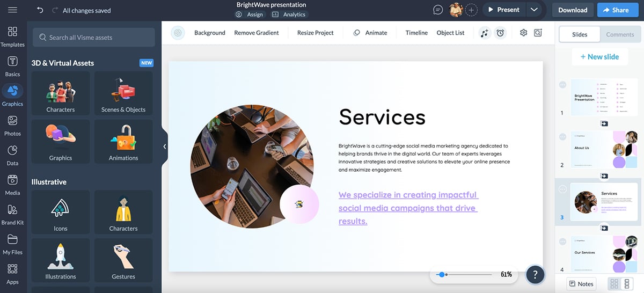644x293 pixels.
Task: Expand the Present dropdown arrow
Action: pos(533,10)
